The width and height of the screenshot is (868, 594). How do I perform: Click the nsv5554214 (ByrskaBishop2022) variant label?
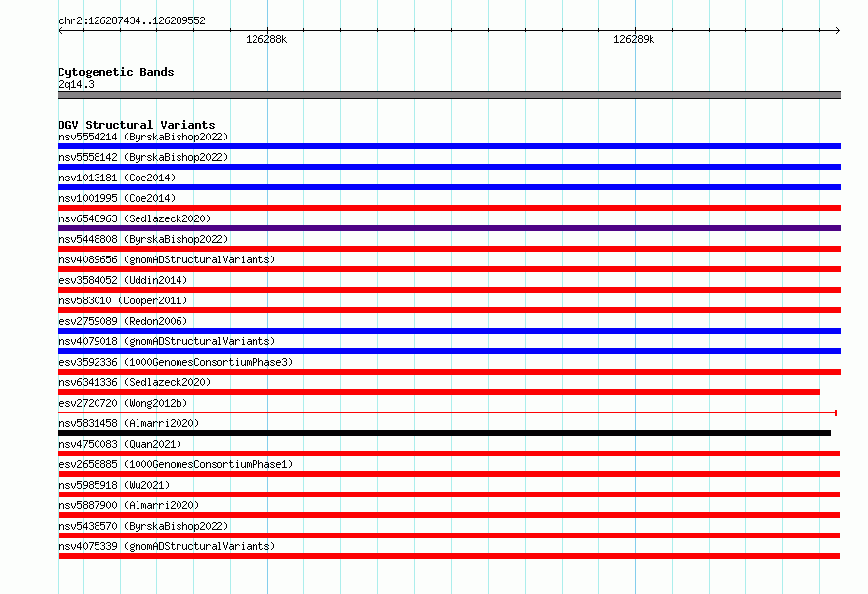click(143, 137)
